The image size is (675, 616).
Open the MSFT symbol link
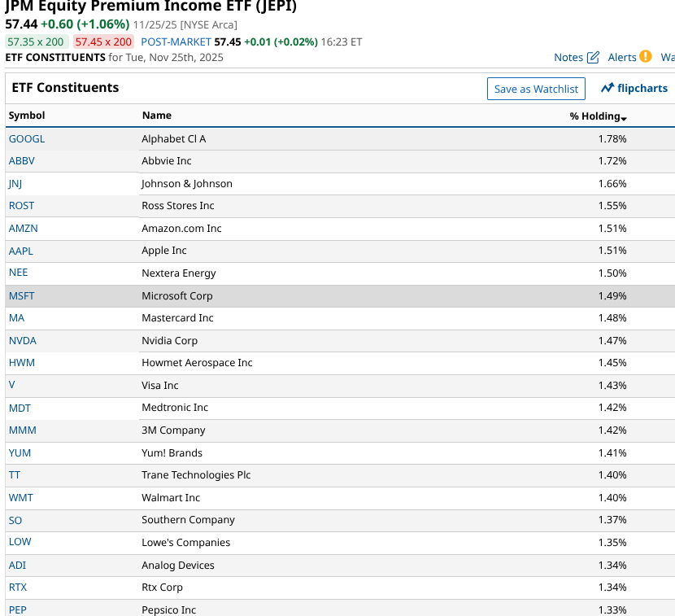[x=21, y=296]
